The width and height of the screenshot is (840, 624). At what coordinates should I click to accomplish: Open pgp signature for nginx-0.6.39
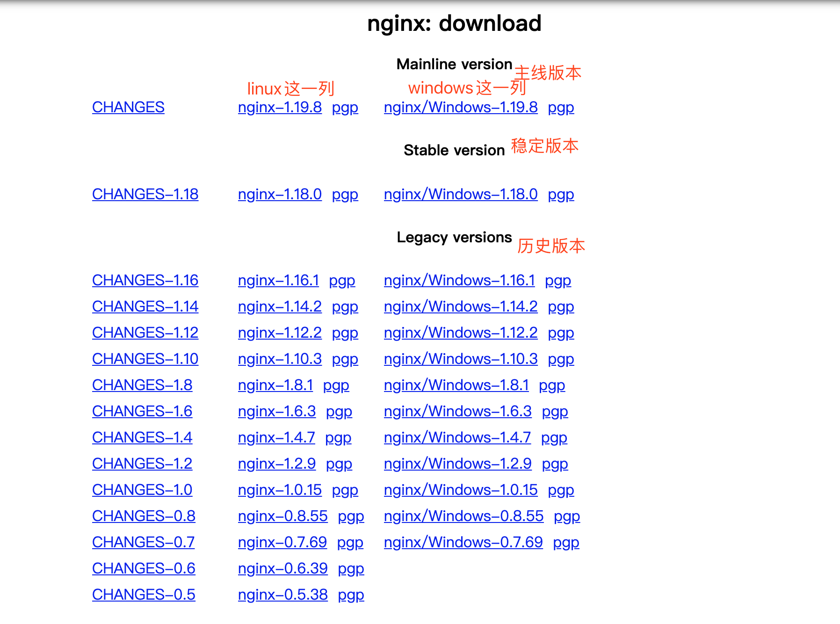[351, 569]
